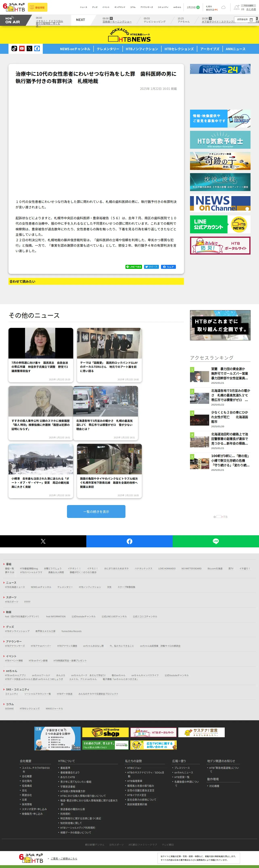Open オンデマンド in the top menu
This screenshot has width=259, height=868.
click(120, 7)
